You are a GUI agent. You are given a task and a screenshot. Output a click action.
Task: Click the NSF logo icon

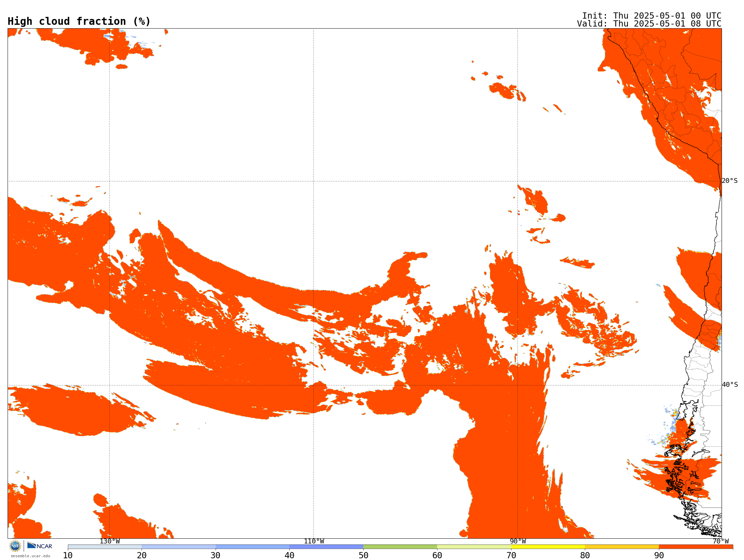(x=15, y=546)
